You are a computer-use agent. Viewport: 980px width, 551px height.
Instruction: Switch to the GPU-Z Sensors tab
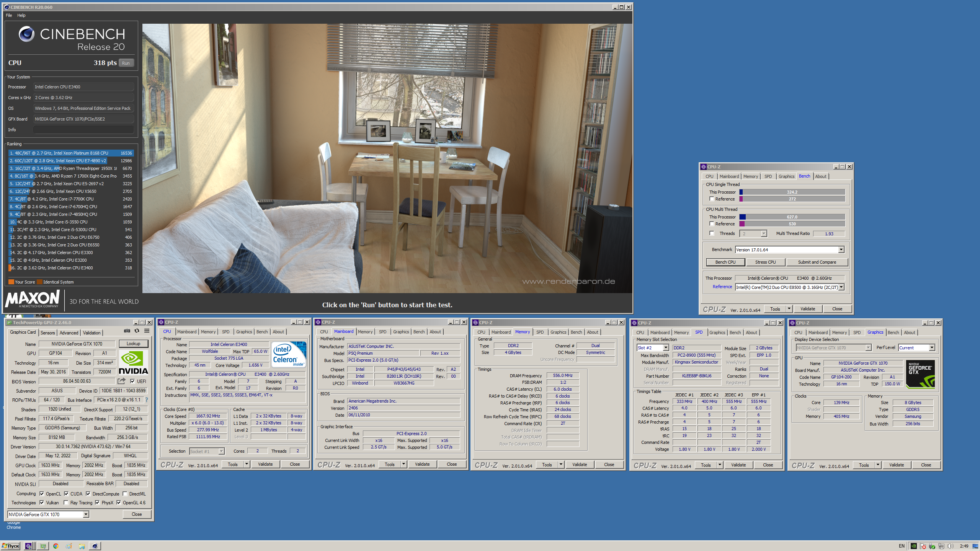(x=48, y=333)
